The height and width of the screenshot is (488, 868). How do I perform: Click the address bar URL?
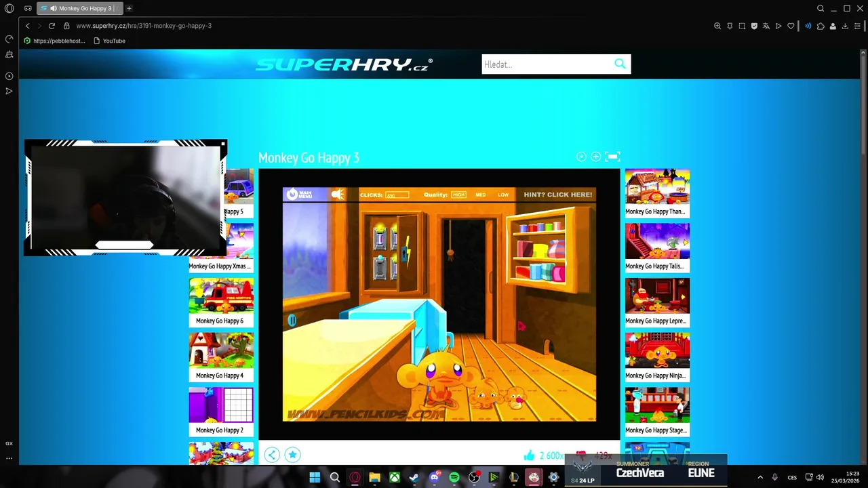click(144, 26)
